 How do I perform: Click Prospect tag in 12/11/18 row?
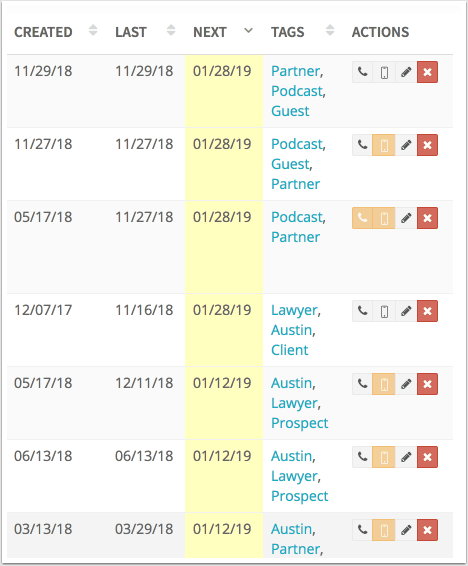[x=300, y=423]
